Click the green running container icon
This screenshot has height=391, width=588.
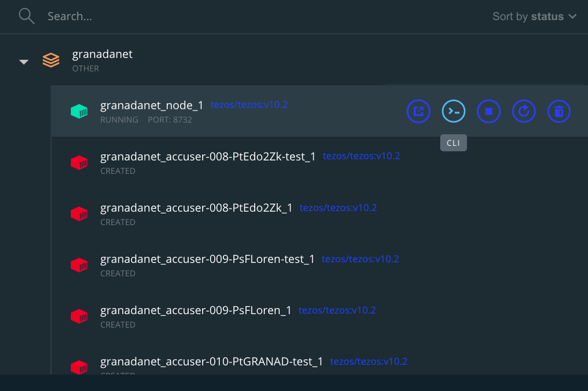[79, 111]
